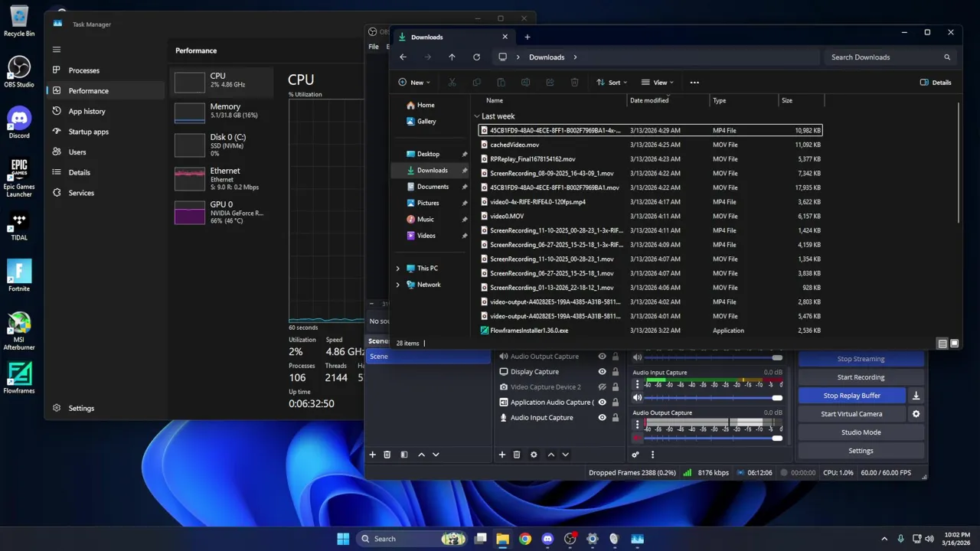Viewport: 980px width, 551px height.
Task: Open the Flowframes desktop shortcut
Action: 19,377
